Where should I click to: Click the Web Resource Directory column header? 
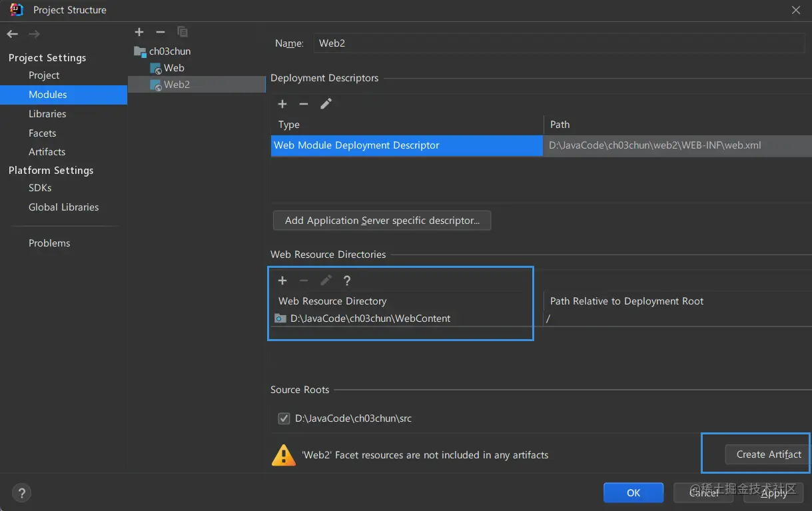(332, 301)
